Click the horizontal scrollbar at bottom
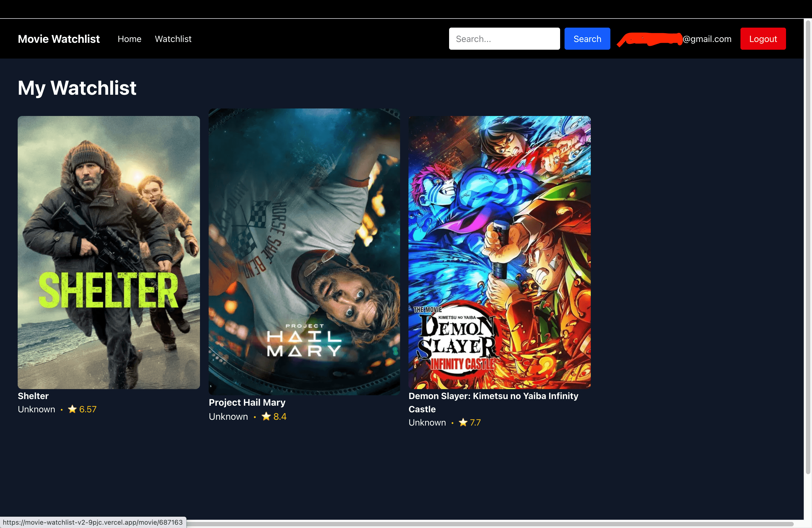 (478, 524)
